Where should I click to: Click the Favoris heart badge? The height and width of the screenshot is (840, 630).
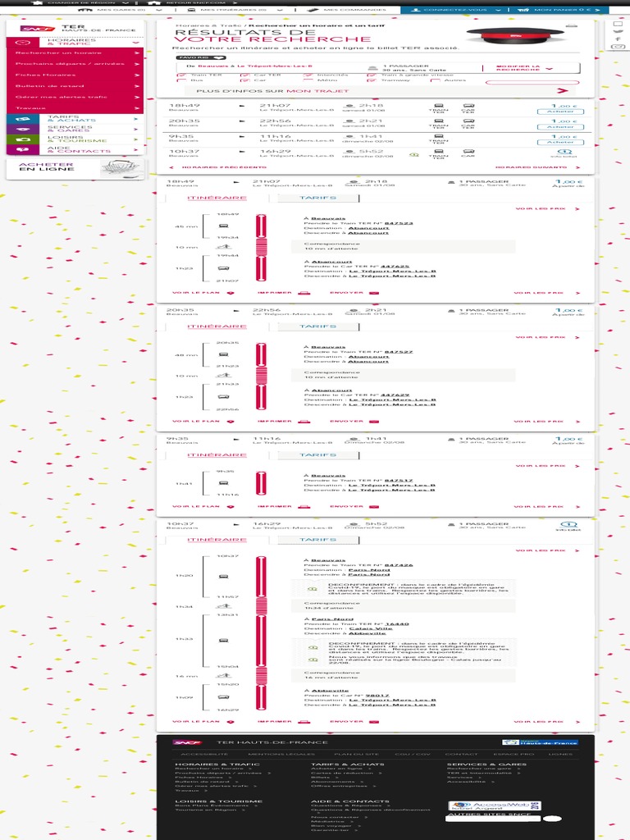pos(201,57)
